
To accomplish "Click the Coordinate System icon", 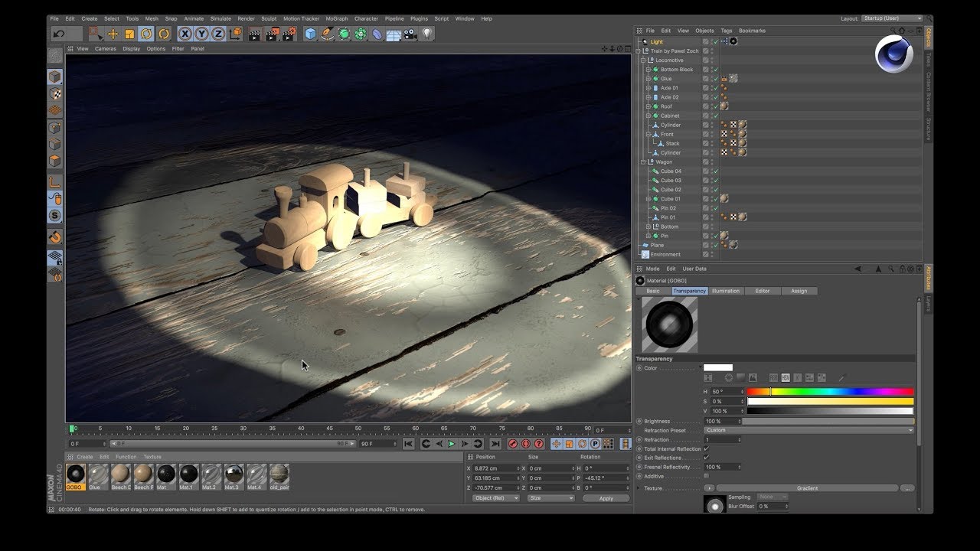I will click(x=236, y=34).
